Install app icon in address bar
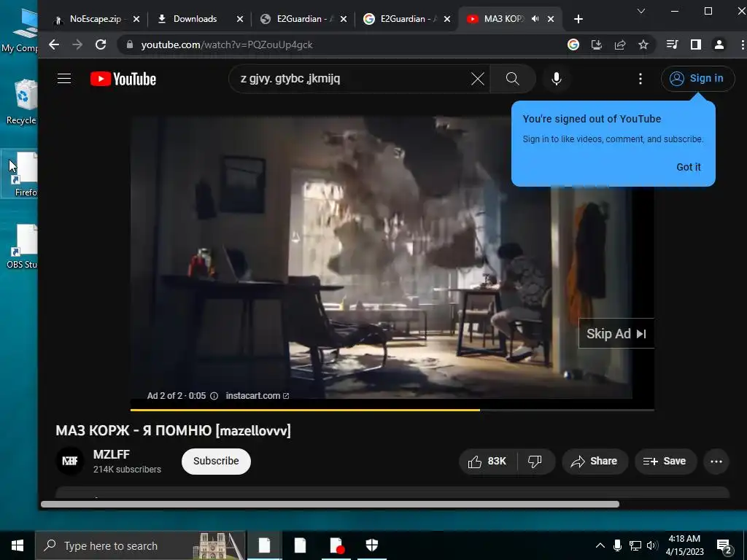The width and height of the screenshot is (747, 560). (x=597, y=44)
